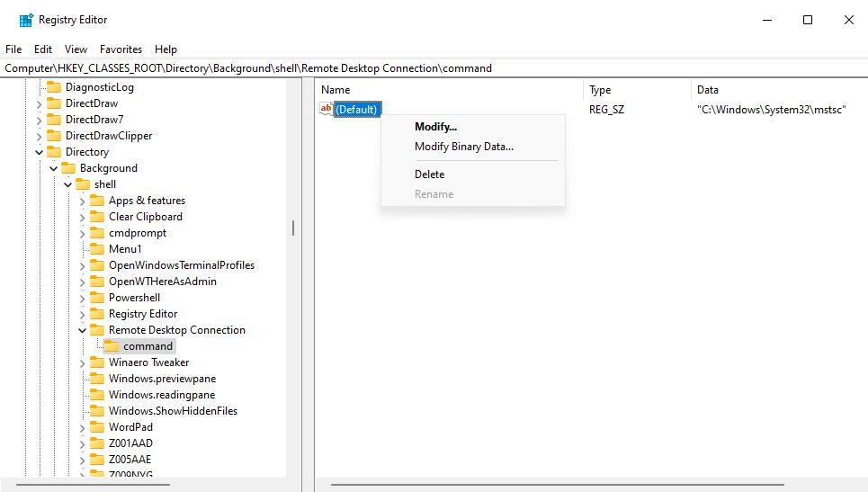The width and height of the screenshot is (868, 492).
Task: Click the Registry Editor app icon in title bar
Action: coord(26,20)
